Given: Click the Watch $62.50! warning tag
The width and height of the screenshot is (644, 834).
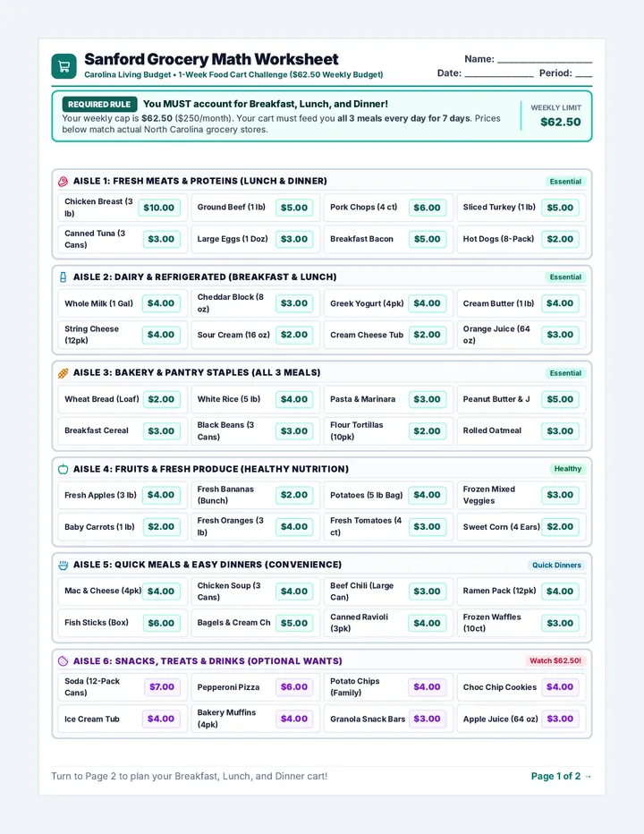Looking at the screenshot, I should 555,660.
